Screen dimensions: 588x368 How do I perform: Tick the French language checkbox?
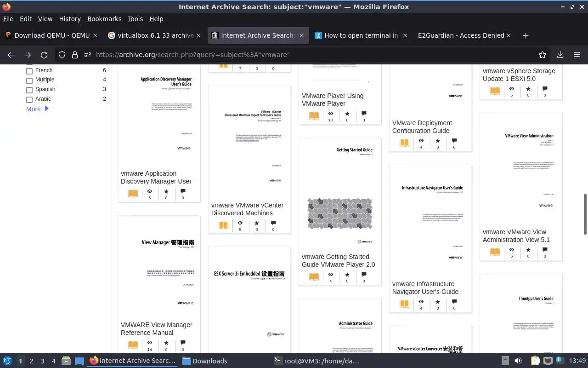point(29,71)
